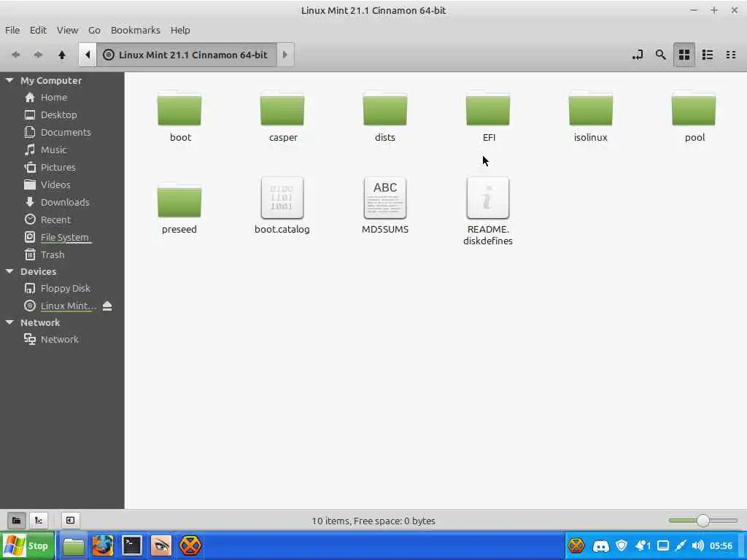Screen dimensions: 747x560
Task: Open the File menu
Action: pyautogui.click(x=12, y=30)
